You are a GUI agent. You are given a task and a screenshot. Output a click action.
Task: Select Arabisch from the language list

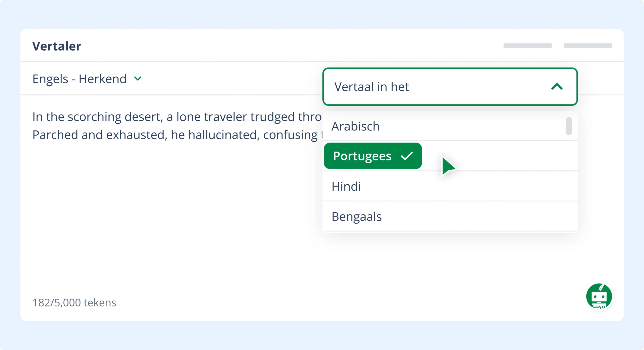point(355,126)
